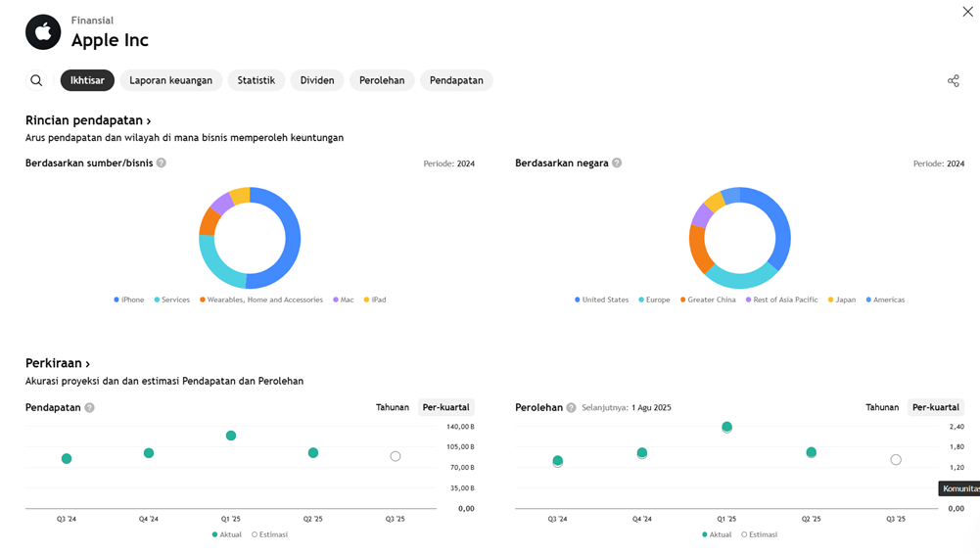
Task: Select Per-kuartal for Pendapatan chart
Action: click(445, 407)
